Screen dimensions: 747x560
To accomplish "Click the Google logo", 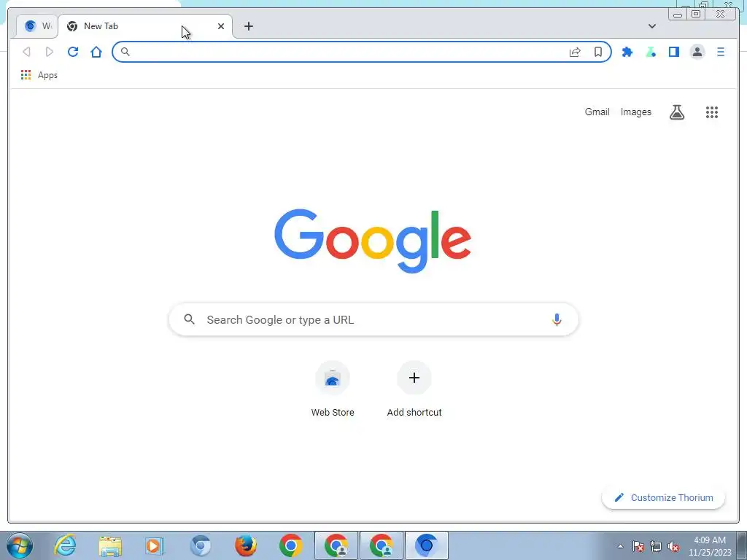I will pos(373,241).
